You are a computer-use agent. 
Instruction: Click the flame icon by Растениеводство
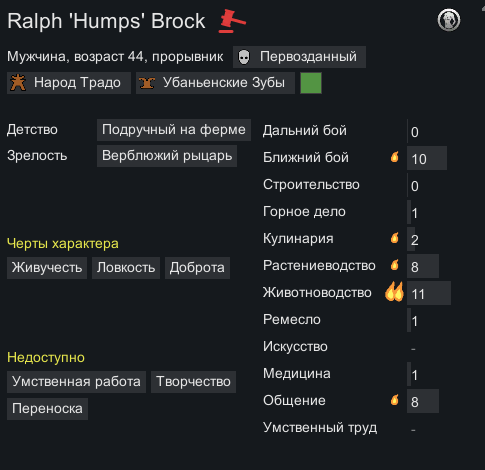pos(395,265)
